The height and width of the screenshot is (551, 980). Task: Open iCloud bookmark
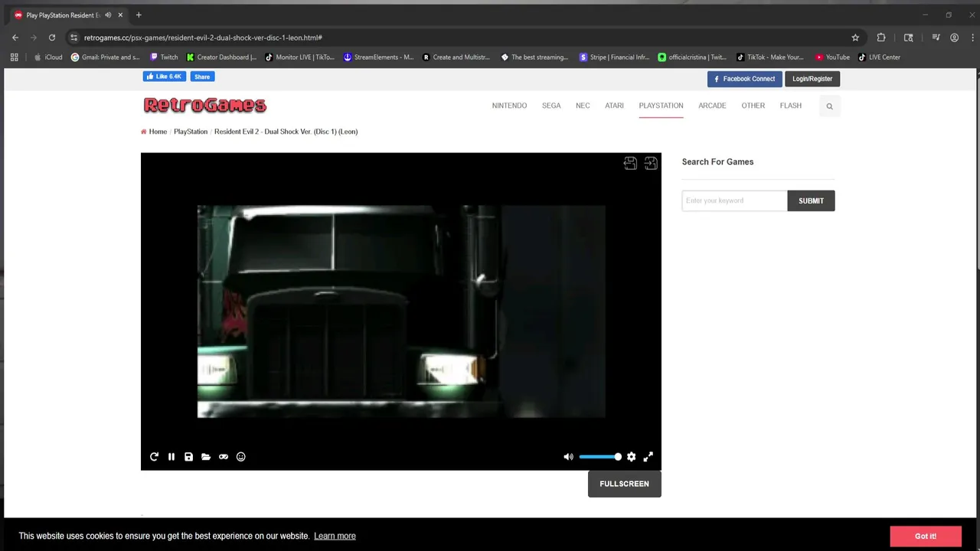[x=48, y=57]
